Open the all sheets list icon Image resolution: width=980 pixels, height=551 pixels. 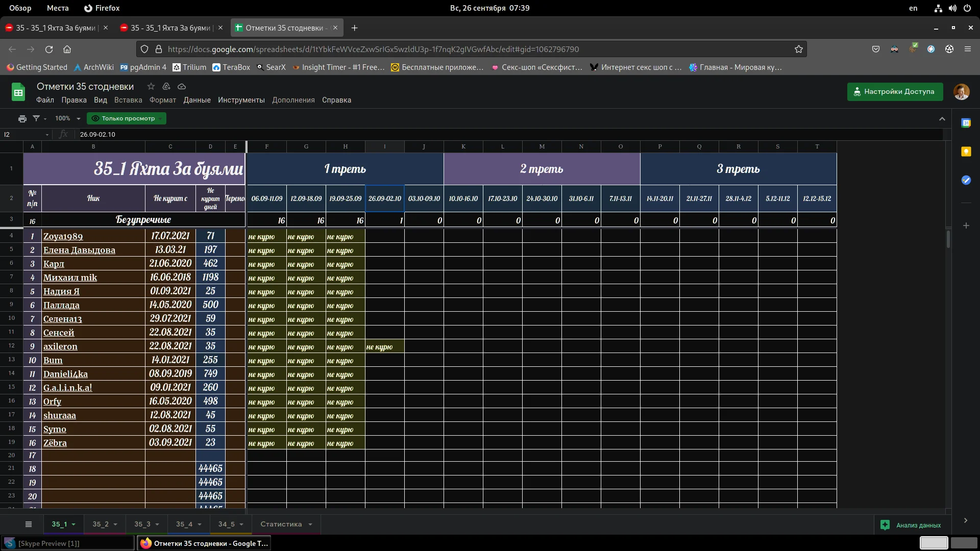click(x=29, y=524)
